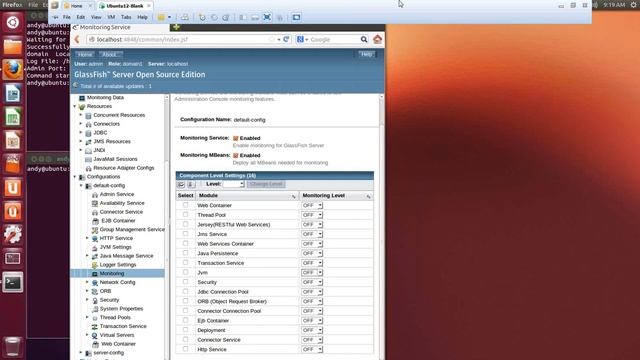This screenshot has width=640, height=360.
Task: Open Web Container monitoring level dropdown
Action: (312, 205)
